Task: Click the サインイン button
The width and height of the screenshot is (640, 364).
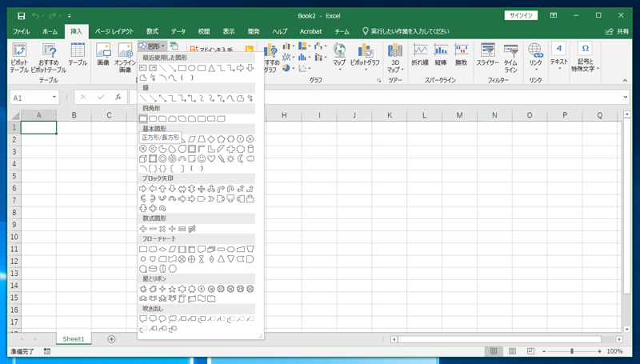Action: [x=521, y=15]
